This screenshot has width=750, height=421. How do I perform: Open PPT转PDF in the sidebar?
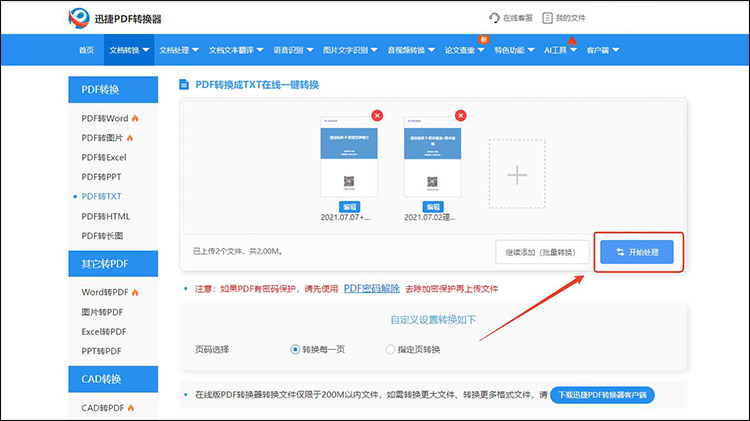pos(101,351)
